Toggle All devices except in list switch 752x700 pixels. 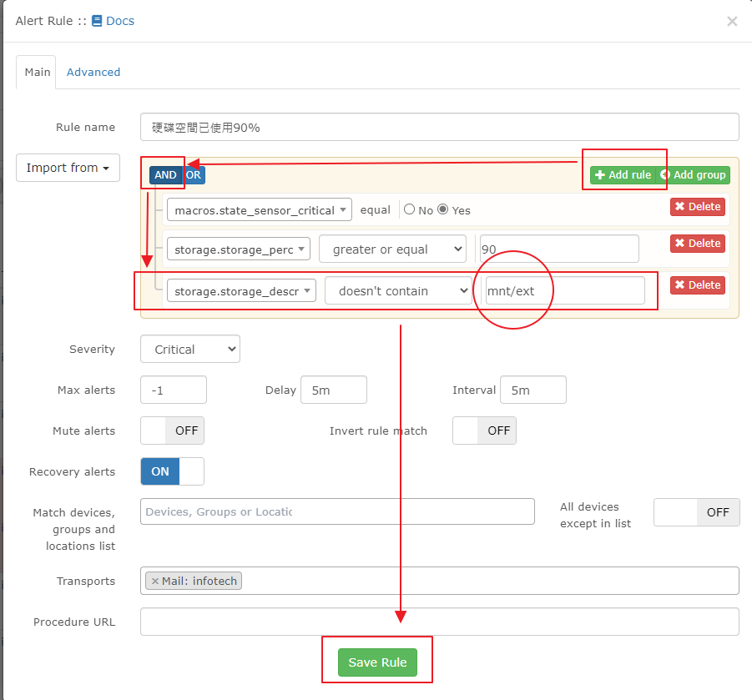[697, 512]
